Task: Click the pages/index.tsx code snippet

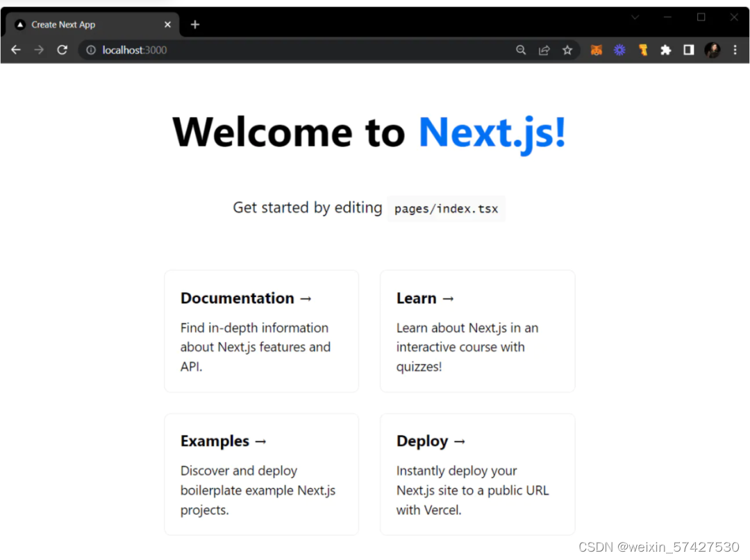Action: pos(447,209)
